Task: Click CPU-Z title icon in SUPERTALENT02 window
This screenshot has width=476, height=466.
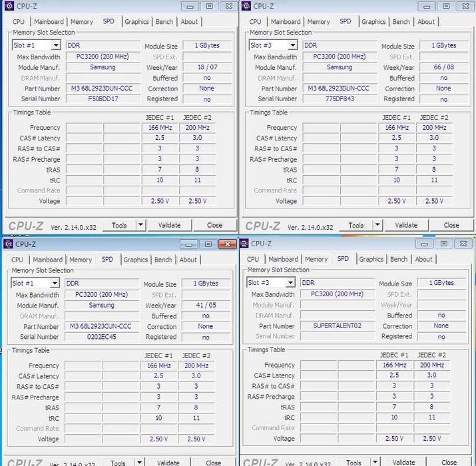Action: pos(244,243)
